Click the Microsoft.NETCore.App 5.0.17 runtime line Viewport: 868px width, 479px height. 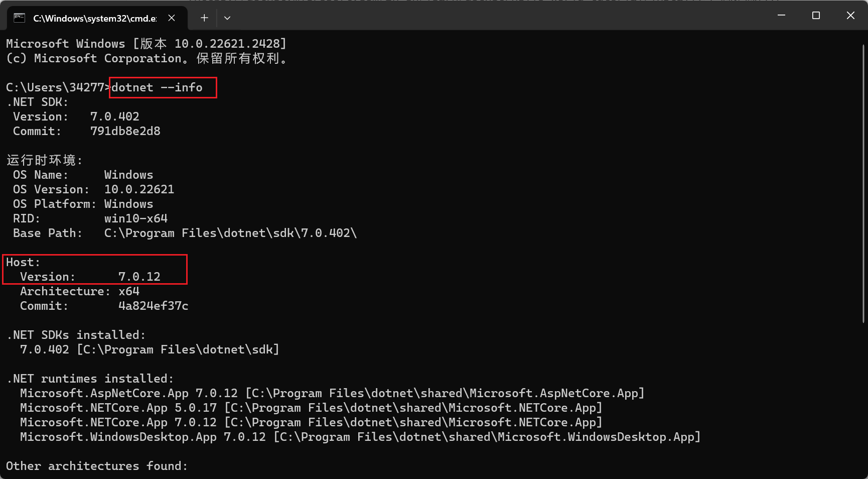[311, 408]
